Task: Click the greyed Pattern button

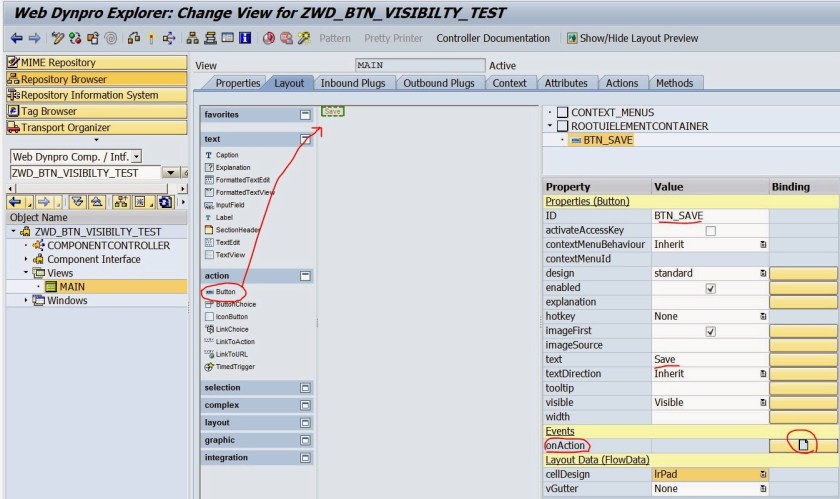Action: 335,38
